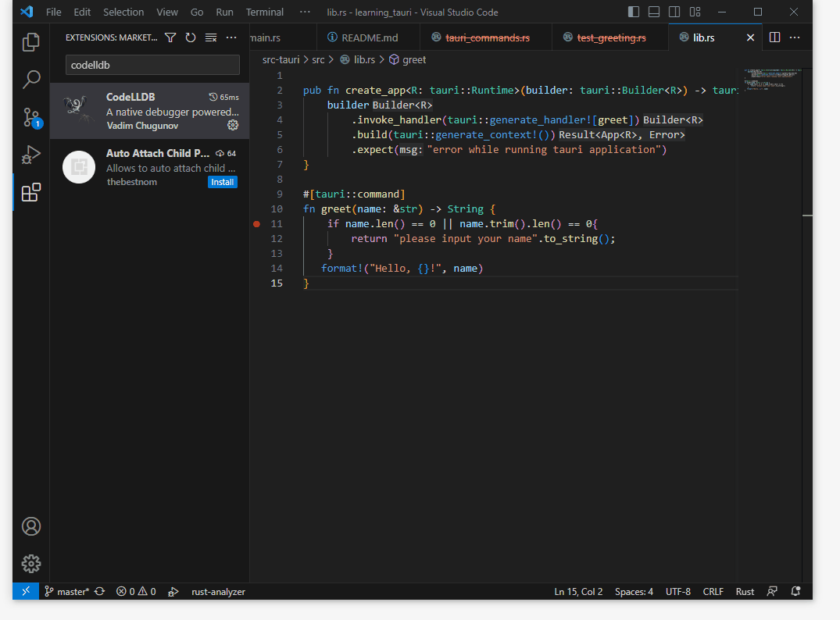Filter extensions using the funnel icon
This screenshot has height=620, width=840.
(x=170, y=37)
